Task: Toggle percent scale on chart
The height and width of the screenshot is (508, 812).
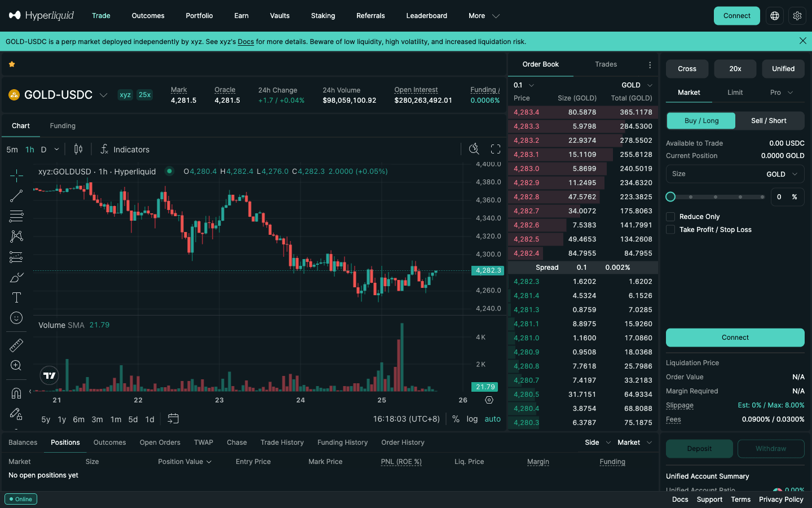Action: tap(456, 419)
